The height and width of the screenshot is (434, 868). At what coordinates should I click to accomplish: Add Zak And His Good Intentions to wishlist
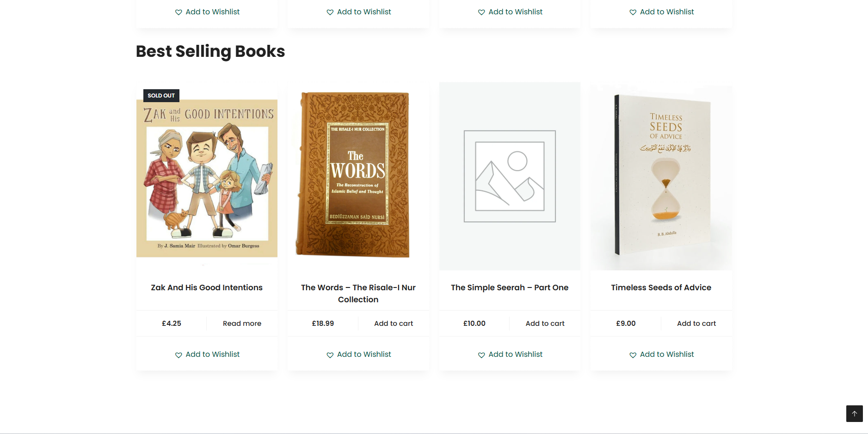(x=207, y=355)
